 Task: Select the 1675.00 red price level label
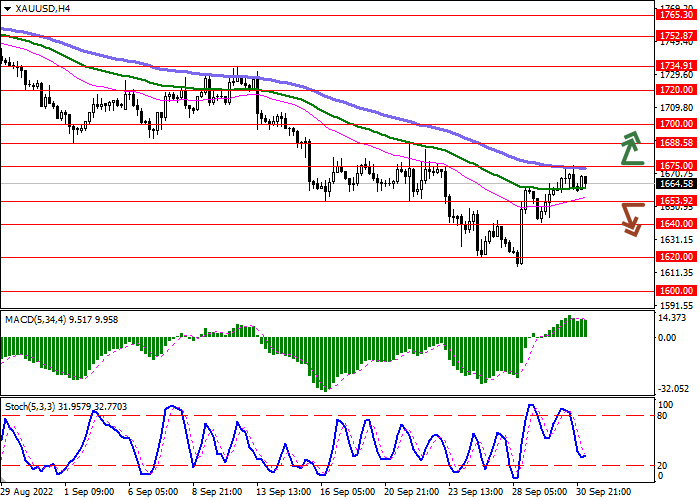[676, 166]
